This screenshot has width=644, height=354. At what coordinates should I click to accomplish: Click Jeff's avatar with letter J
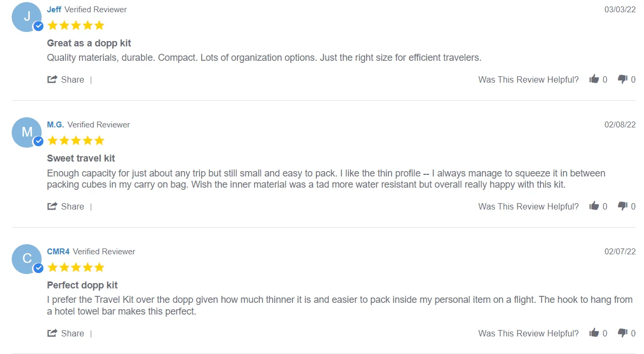[x=26, y=17]
